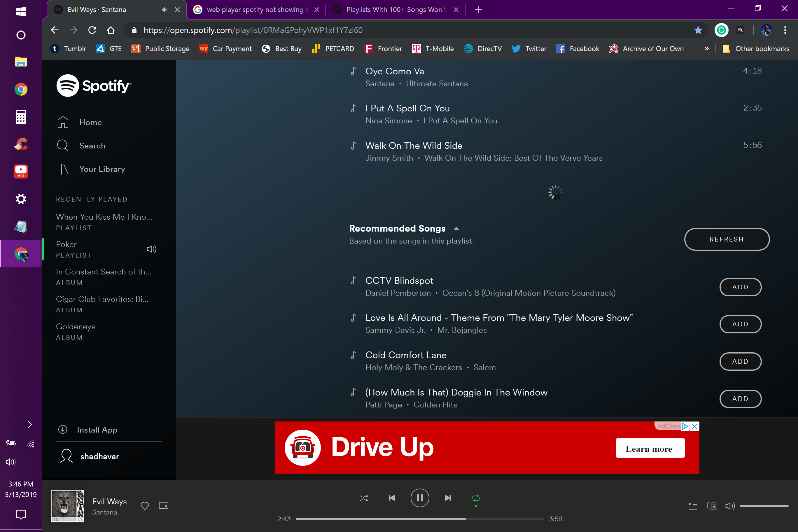The width and height of the screenshot is (798, 532).
Task: Add CCTV Blindspot to the playlist
Action: pos(740,287)
